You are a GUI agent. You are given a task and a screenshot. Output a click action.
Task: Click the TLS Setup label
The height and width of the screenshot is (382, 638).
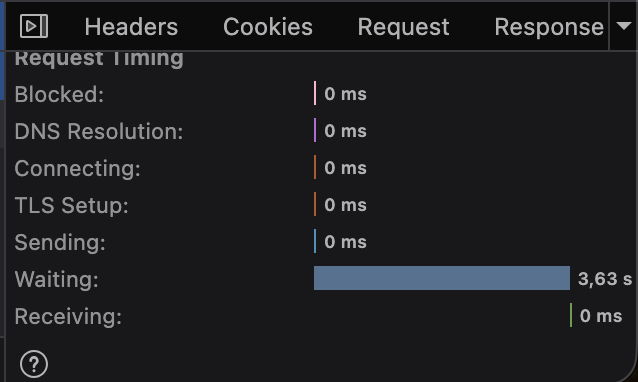72,205
